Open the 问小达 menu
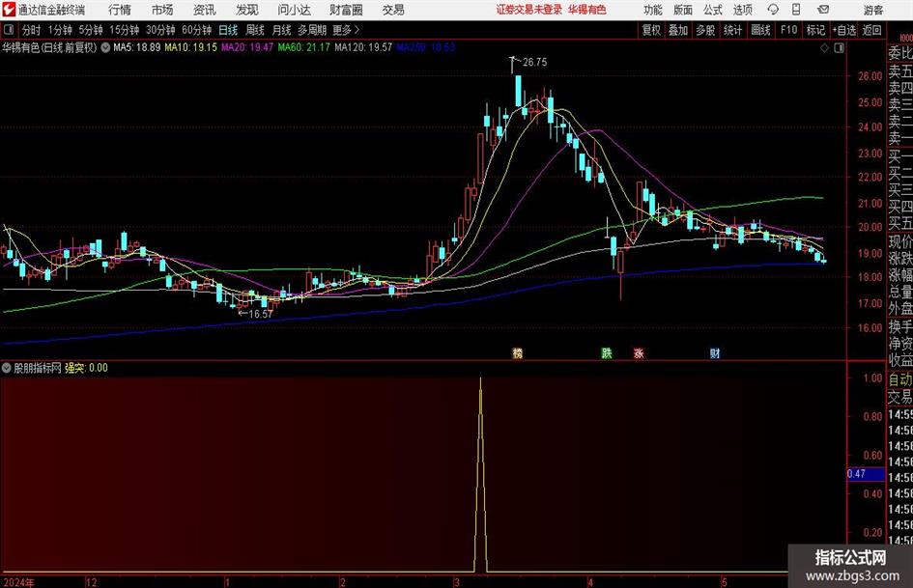Viewport: 913px width, 588px height. [x=294, y=10]
